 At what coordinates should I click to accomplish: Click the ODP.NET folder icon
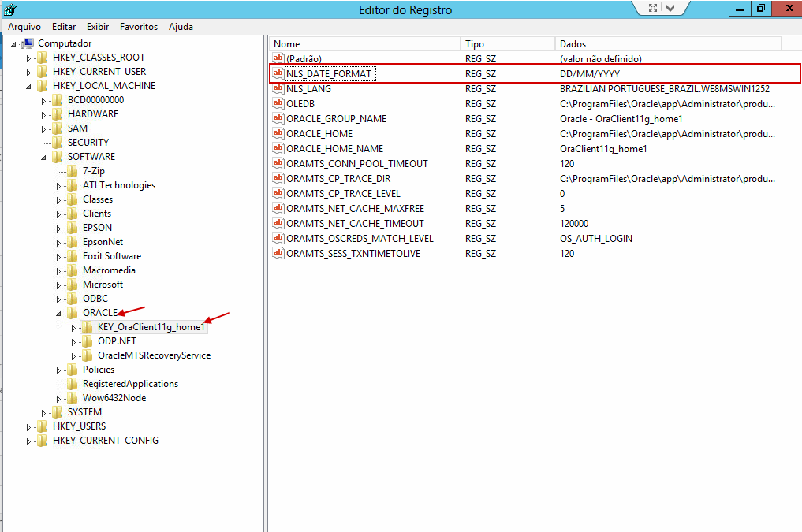[x=88, y=340]
